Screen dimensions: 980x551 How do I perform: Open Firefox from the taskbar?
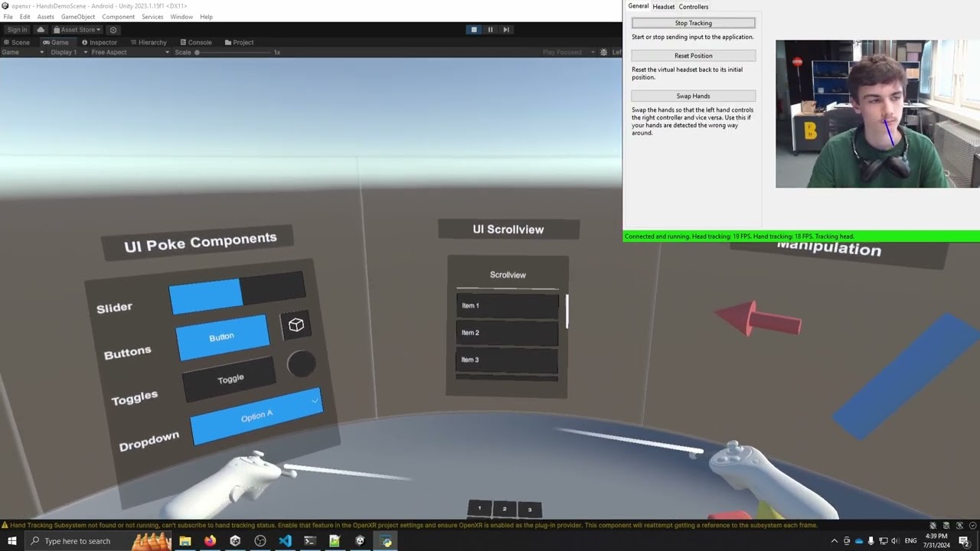click(x=210, y=541)
